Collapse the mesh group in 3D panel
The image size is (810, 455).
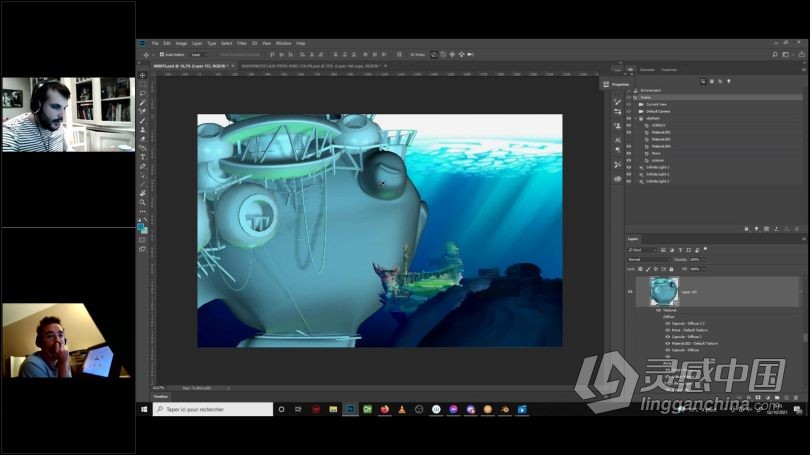click(635, 118)
